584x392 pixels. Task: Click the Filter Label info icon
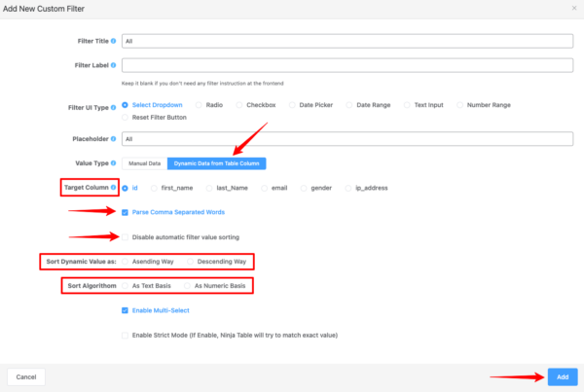click(x=113, y=65)
